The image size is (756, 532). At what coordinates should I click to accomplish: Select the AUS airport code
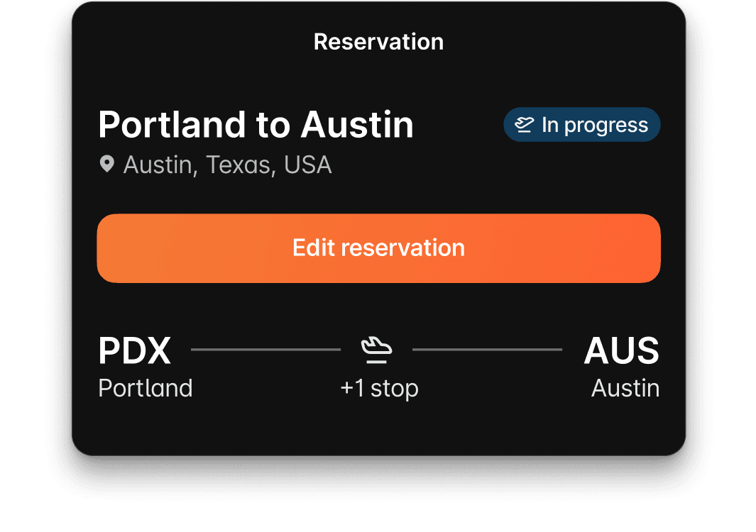tap(621, 350)
